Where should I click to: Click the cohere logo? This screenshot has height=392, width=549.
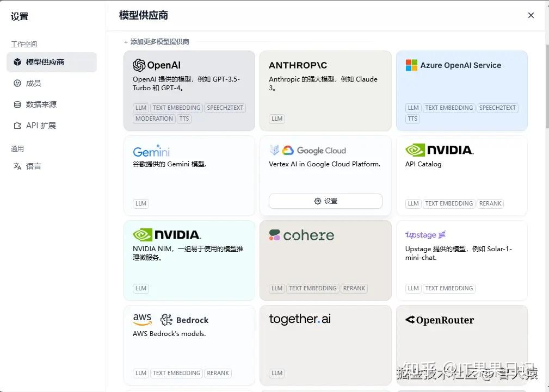pyautogui.click(x=301, y=235)
